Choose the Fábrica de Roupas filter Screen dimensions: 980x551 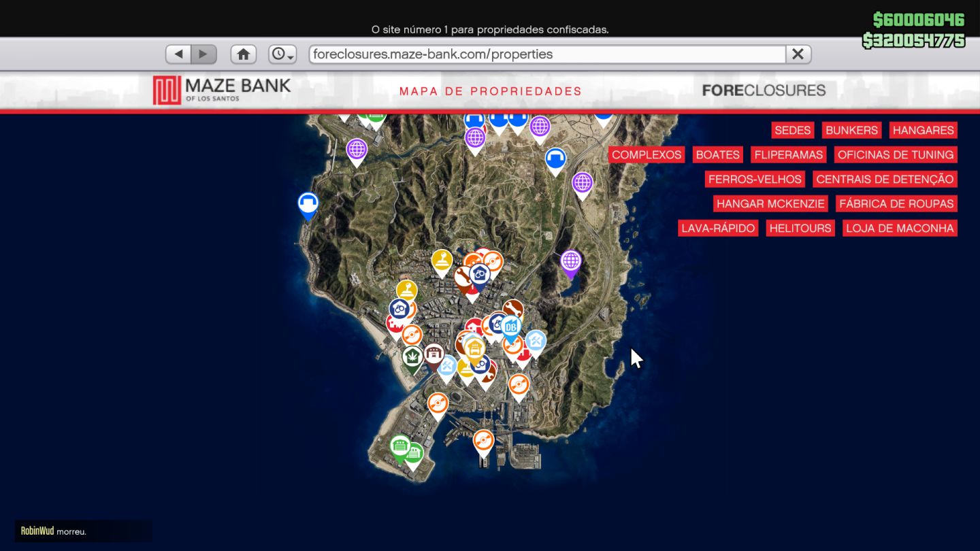pyautogui.click(x=896, y=203)
